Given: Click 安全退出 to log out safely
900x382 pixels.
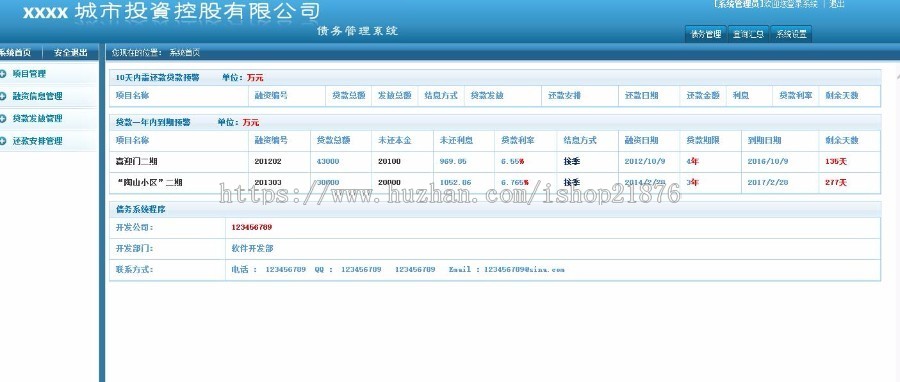Looking at the screenshot, I should 71,52.
